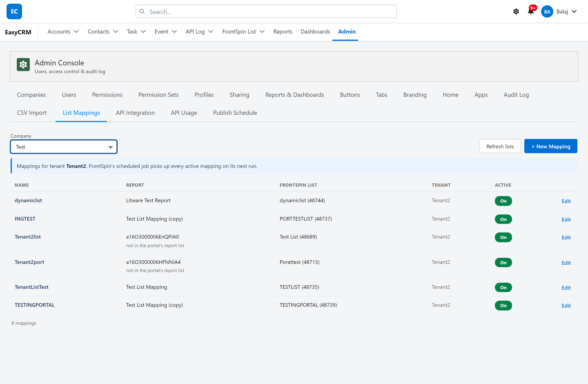Click the BA user avatar
The width and height of the screenshot is (588, 384).
[x=547, y=12]
